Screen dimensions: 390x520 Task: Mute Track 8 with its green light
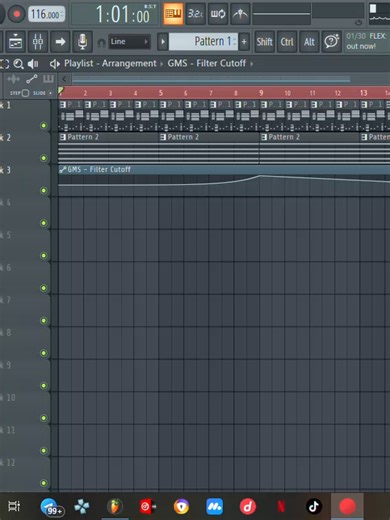[x=44, y=353]
